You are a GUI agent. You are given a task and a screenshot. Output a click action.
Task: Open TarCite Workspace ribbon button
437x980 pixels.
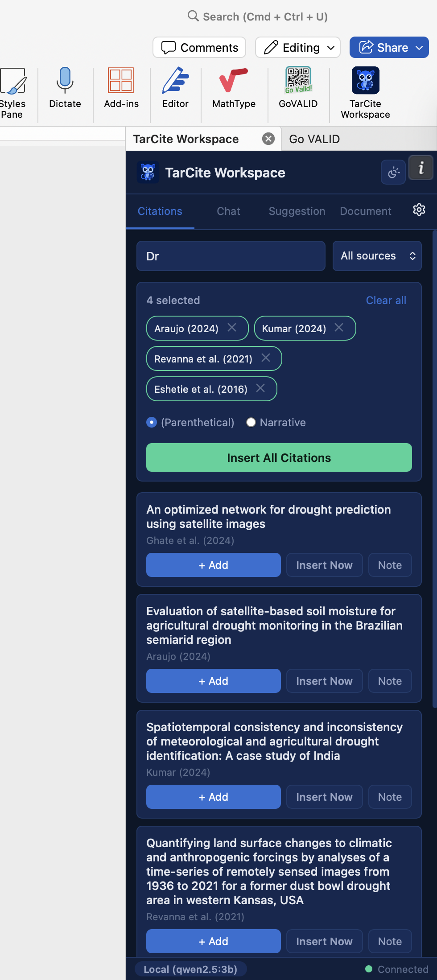366,93
